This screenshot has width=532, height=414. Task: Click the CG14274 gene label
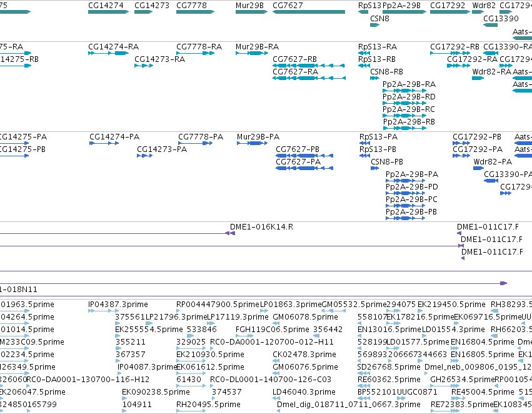pos(106,6)
